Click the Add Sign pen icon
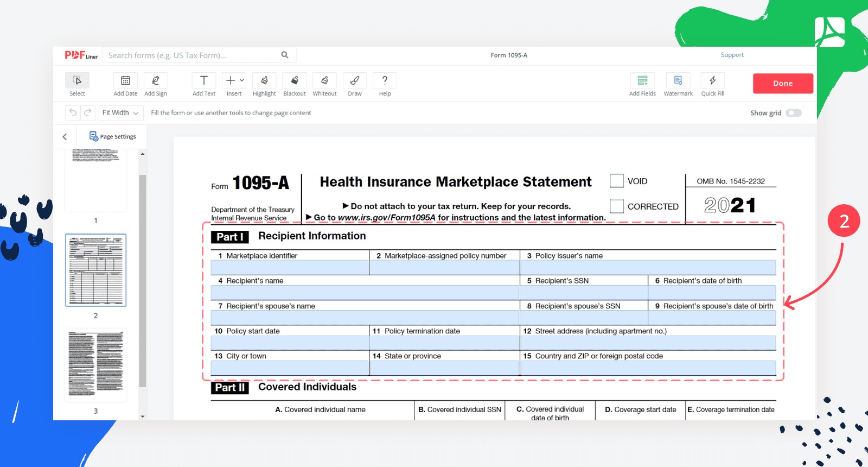The width and height of the screenshot is (868, 467). pyautogui.click(x=156, y=81)
